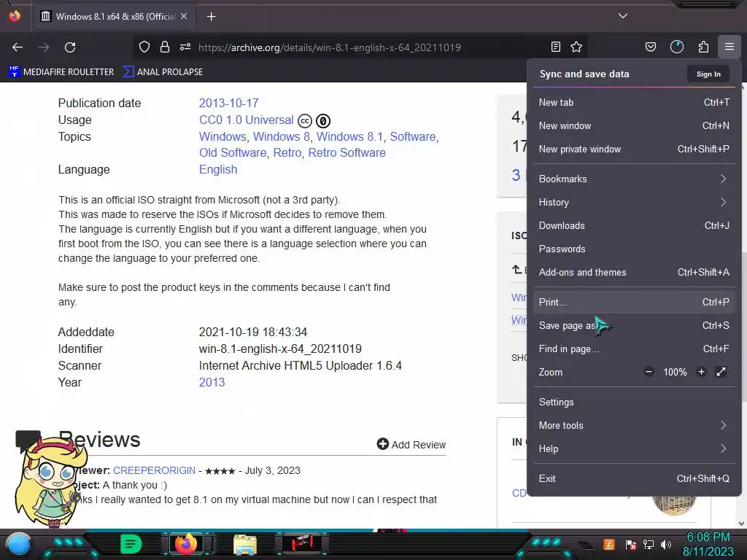The width and height of the screenshot is (747, 560).
Task: Open the Windows 8.1 topic link
Action: click(x=349, y=136)
